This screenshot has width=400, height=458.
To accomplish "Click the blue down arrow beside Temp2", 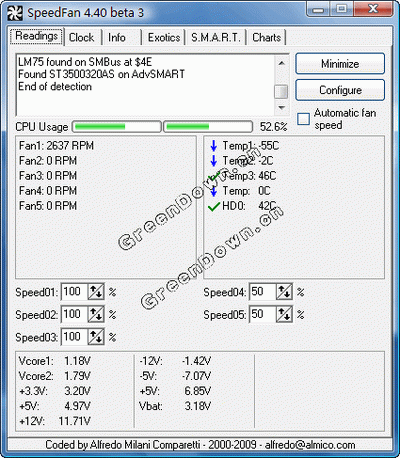I will tap(214, 161).
